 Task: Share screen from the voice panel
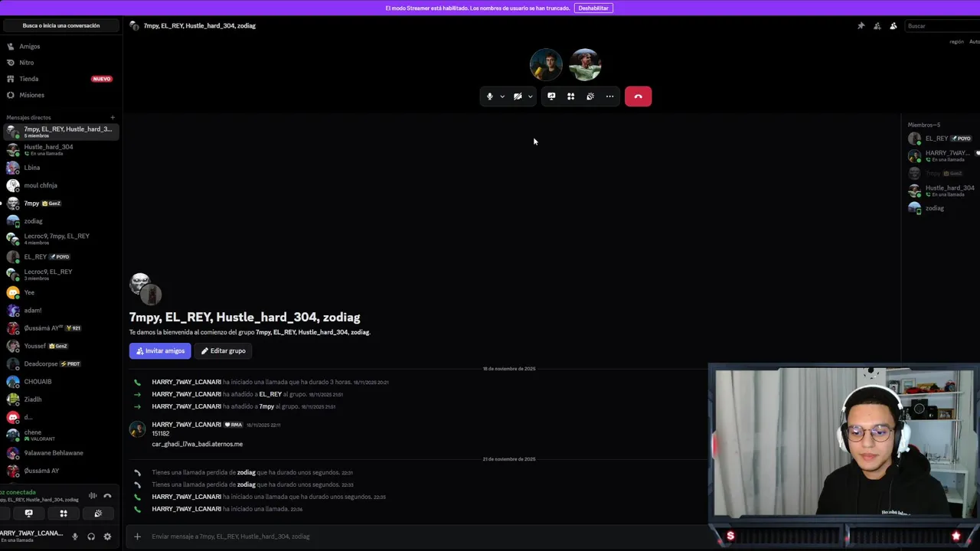click(29, 514)
